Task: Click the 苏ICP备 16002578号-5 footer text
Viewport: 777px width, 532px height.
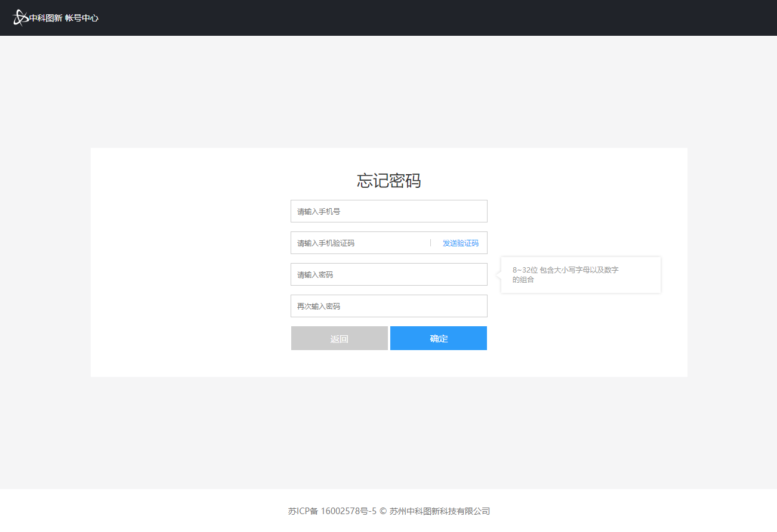Action: [x=332, y=511]
